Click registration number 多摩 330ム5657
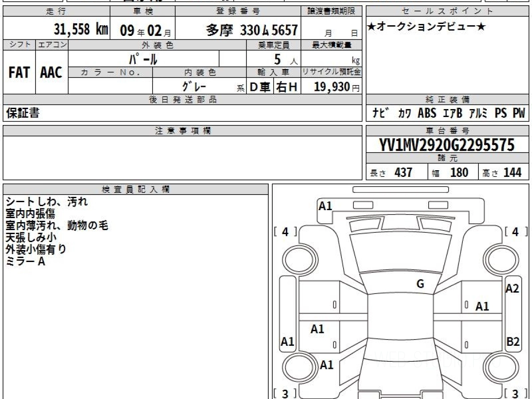Screen dimensions: 532x399 (x=252, y=30)
